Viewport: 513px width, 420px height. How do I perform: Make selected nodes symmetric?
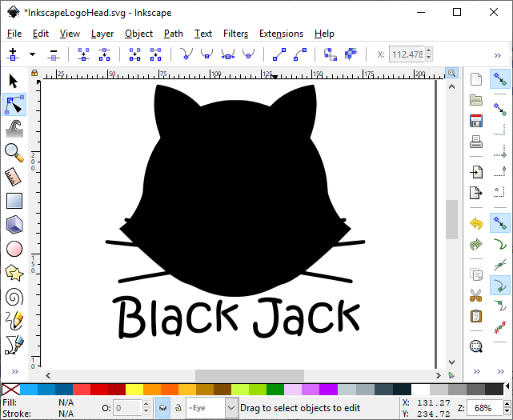(x=228, y=54)
